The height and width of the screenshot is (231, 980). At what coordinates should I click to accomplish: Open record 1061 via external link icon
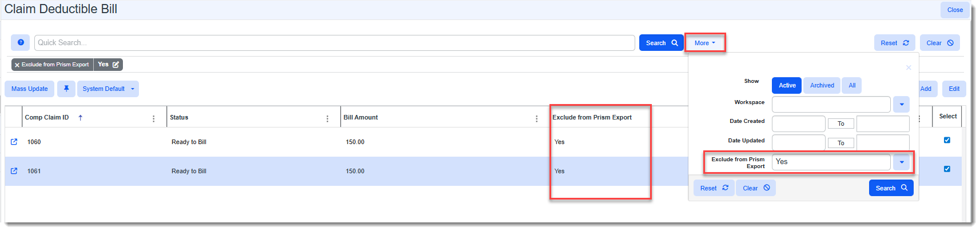click(14, 171)
